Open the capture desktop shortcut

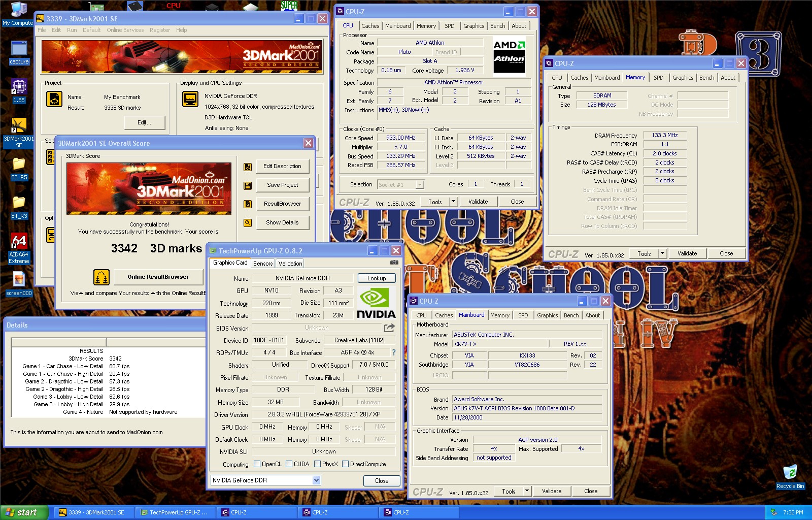19,53
